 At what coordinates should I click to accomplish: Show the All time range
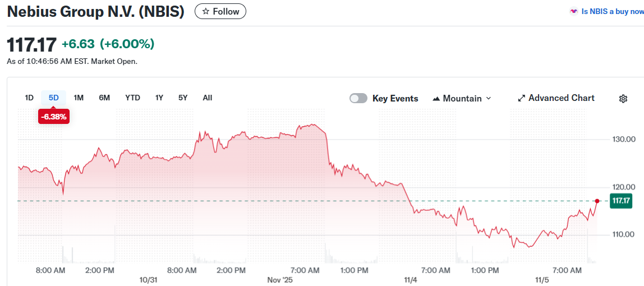pos(208,98)
